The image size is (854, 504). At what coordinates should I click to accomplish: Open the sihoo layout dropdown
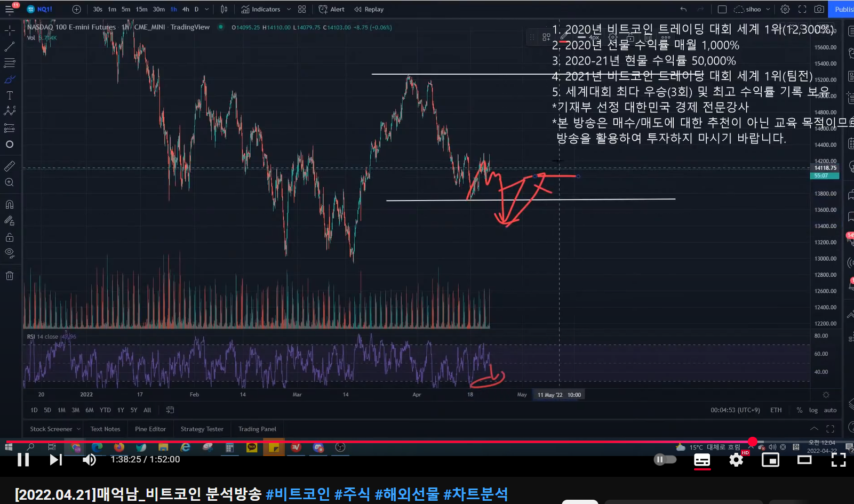[752, 9]
